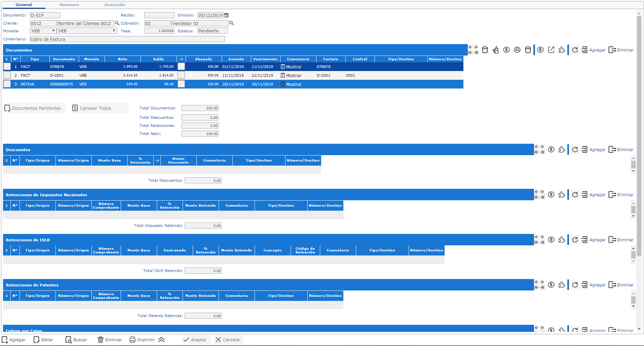The width and height of the screenshot is (644, 346).
Task: Switch to the Resumen tab
Action: click(69, 5)
